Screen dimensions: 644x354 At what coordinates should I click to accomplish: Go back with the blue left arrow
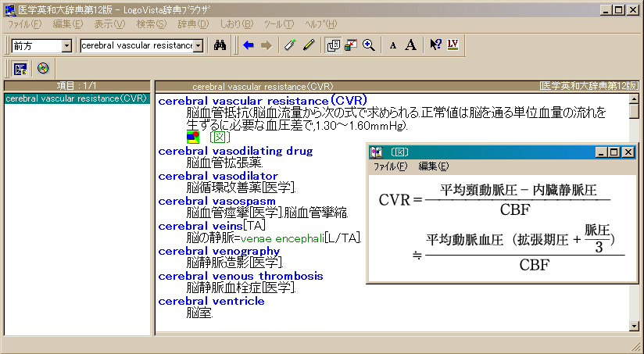tap(249, 45)
